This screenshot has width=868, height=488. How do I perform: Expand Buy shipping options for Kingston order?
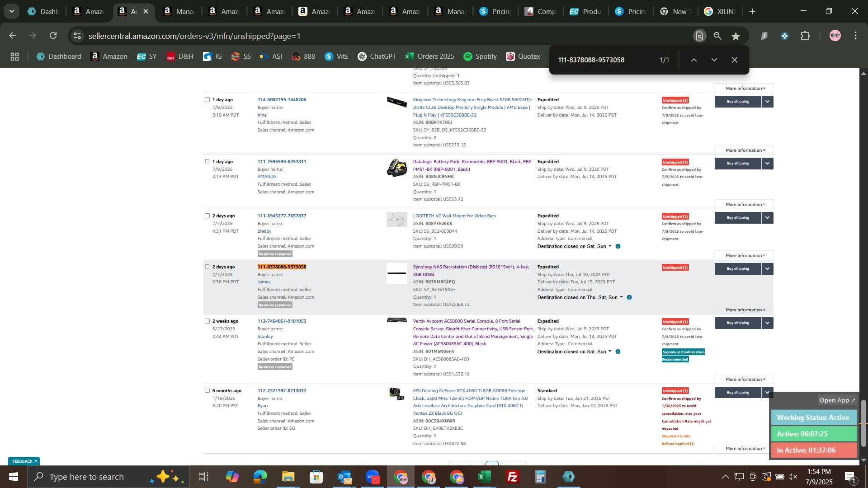tap(767, 102)
